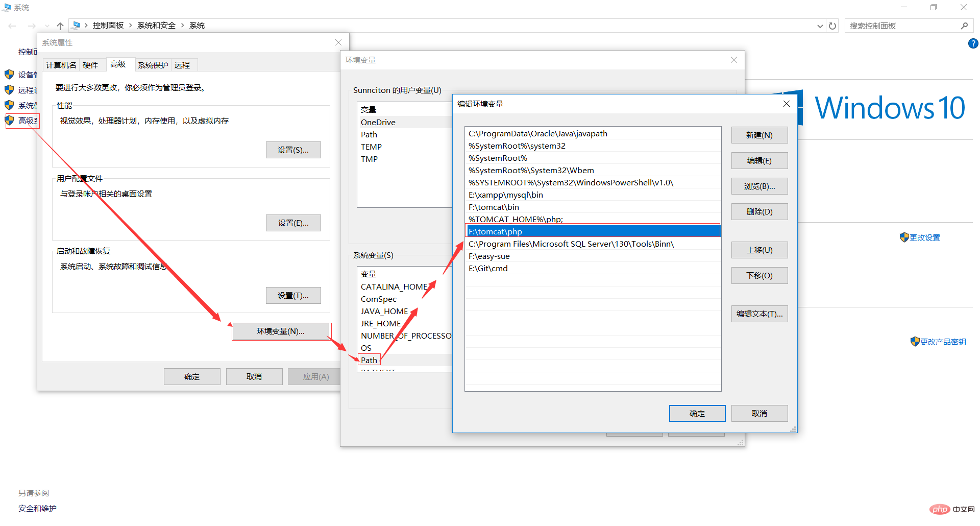The height and width of the screenshot is (526, 980).
Task: Select the highlighted F:\tomcat\php entry
Action: [593, 231]
